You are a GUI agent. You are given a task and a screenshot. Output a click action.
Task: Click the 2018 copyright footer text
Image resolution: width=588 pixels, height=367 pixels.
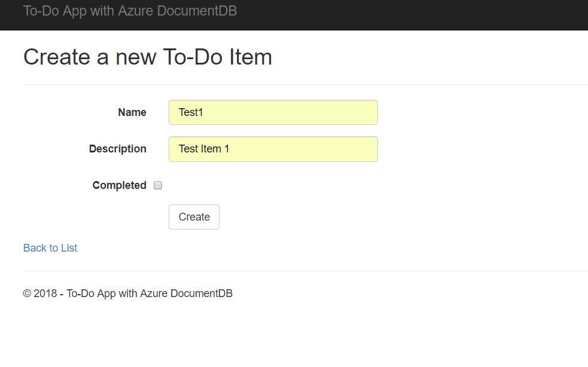pos(127,293)
